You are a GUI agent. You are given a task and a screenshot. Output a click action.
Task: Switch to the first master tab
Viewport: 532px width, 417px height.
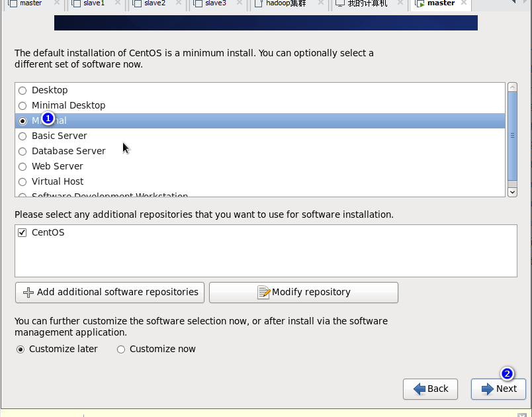tap(30, 3)
